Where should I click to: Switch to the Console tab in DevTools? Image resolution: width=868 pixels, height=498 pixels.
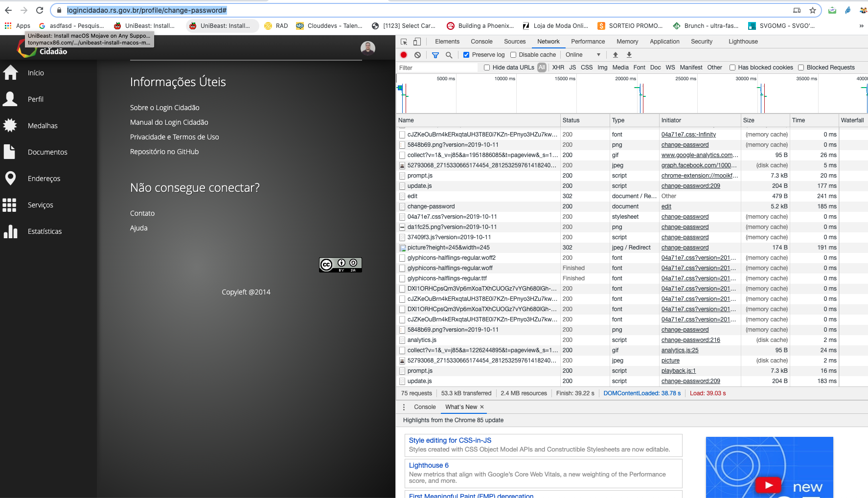(x=481, y=42)
